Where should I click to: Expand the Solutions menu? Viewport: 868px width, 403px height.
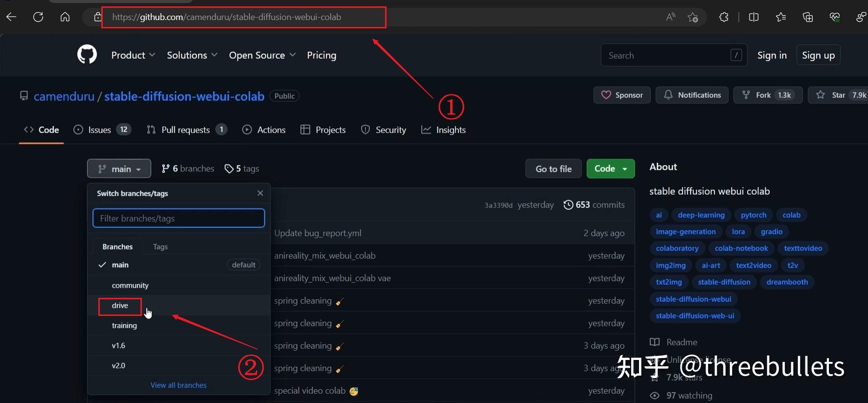coord(192,55)
